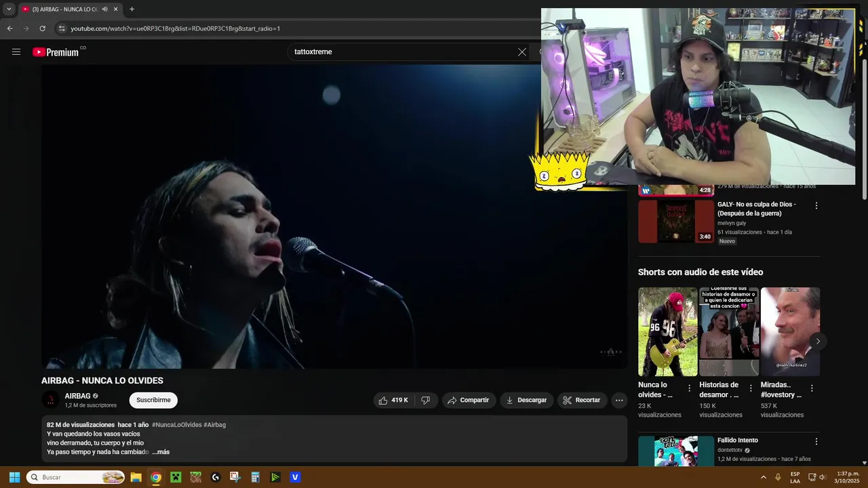Image resolution: width=868 pixels, height=488 pixels.
Task: Show hidden system tray icons chevron
Action: (763, 477)
